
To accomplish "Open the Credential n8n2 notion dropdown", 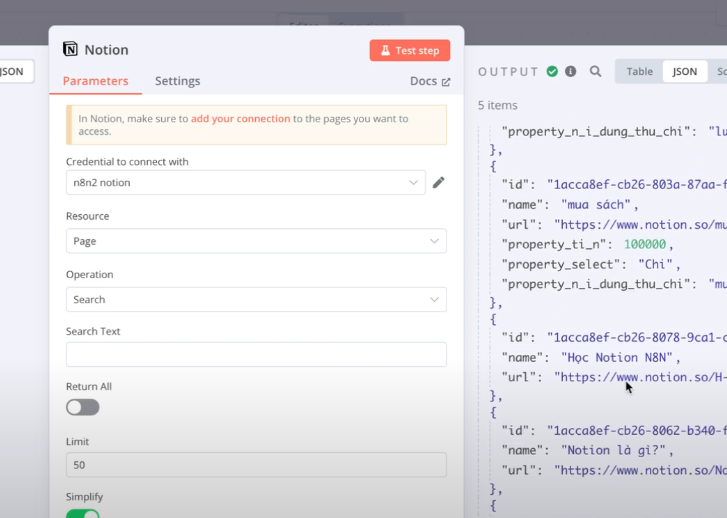I will pos(246,182).
